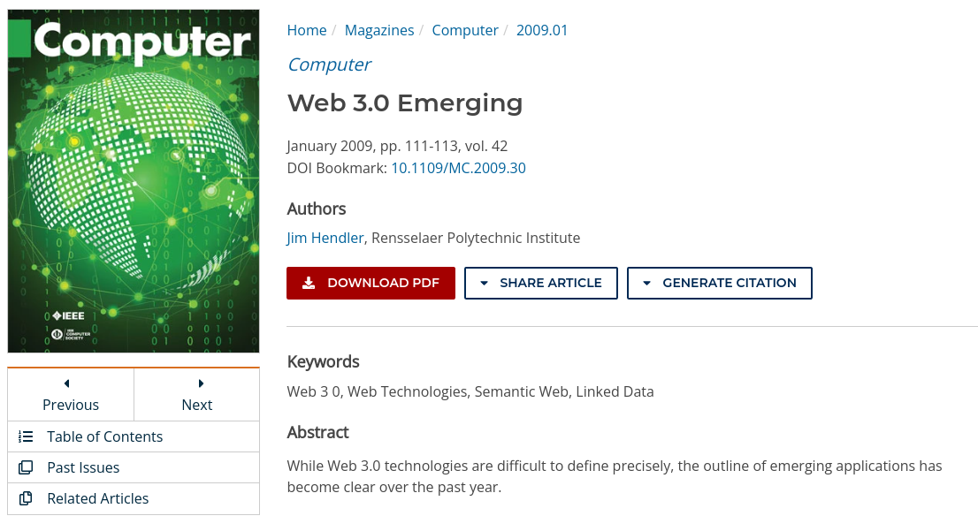Image resolution: width=978 pixels, height=516 pixels.
Task: Open the Home breadcrumb link
Action: pyautogui.click(x=306, y=30)
